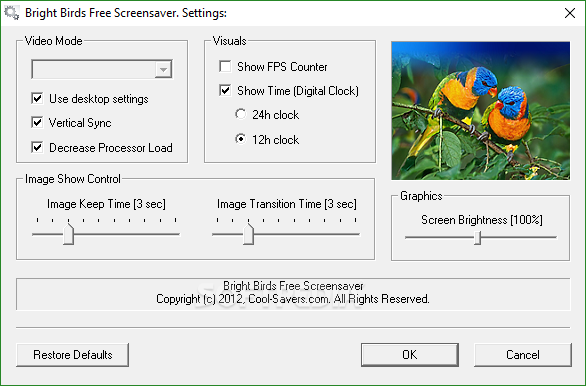Click the bright birds preview image
Image resolution: width=586 pixels, height=386 pixels.
pos(481,111)
